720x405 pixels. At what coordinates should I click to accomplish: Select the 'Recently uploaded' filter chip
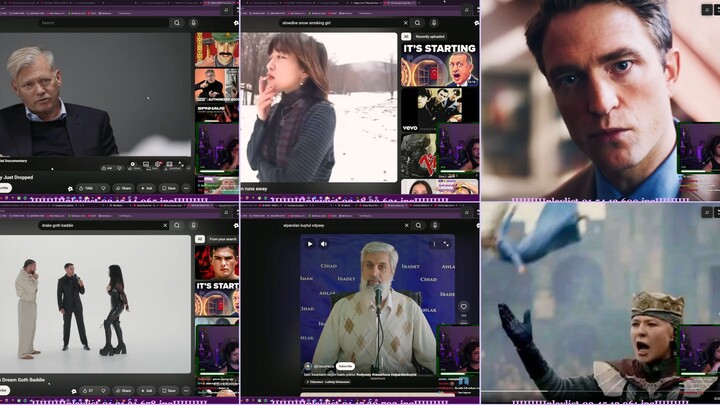pyautogui.click(x=430, y=37)
